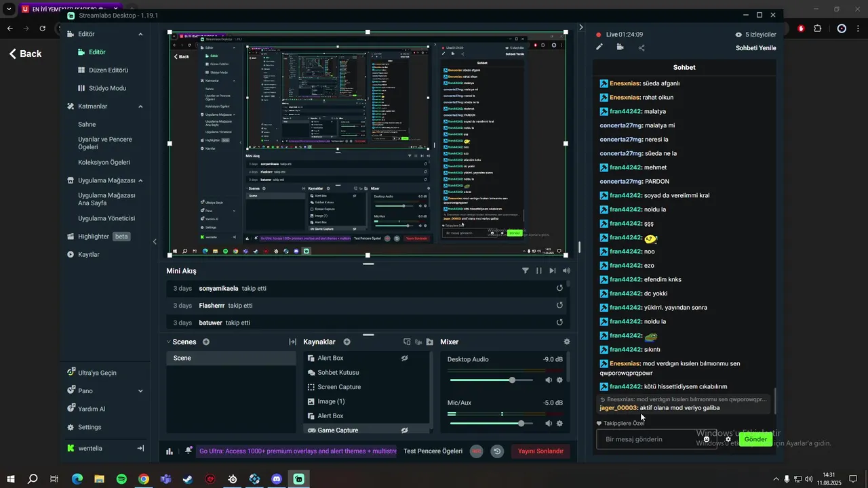Toggle visibility of top Alert Box source
This screenshot has height=488, width=868.
[x=405, y=358]
